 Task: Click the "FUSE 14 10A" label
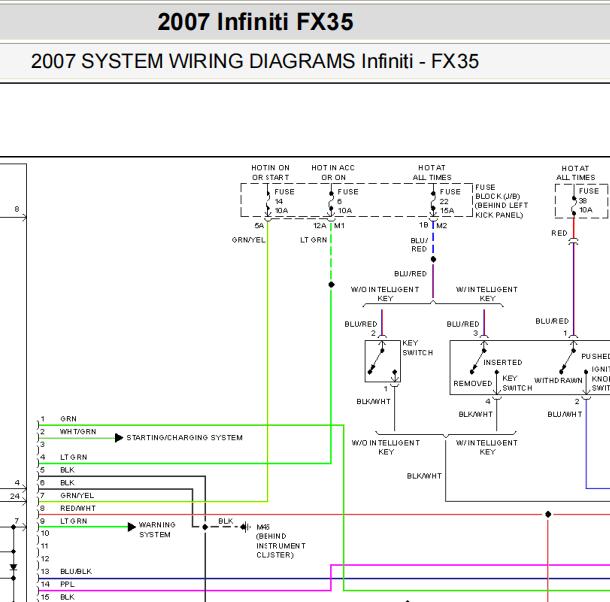(x=284, y=201)
